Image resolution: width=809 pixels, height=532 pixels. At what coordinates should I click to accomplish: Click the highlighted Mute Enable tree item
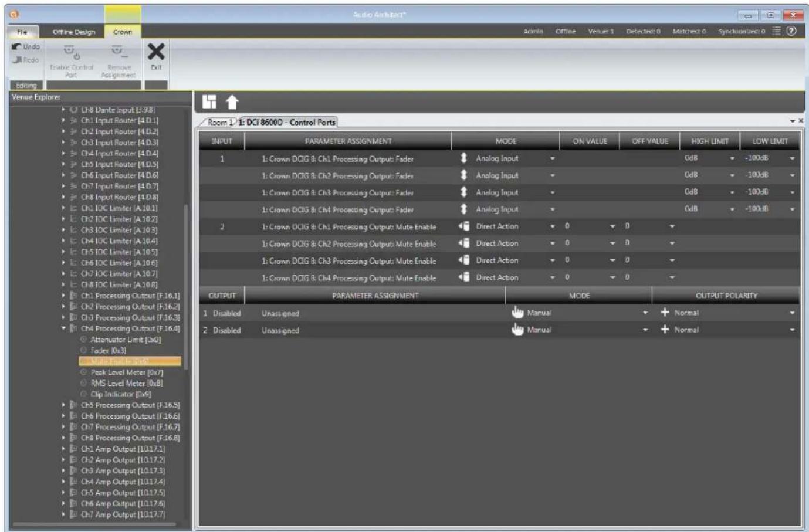(x=130, y=361)
